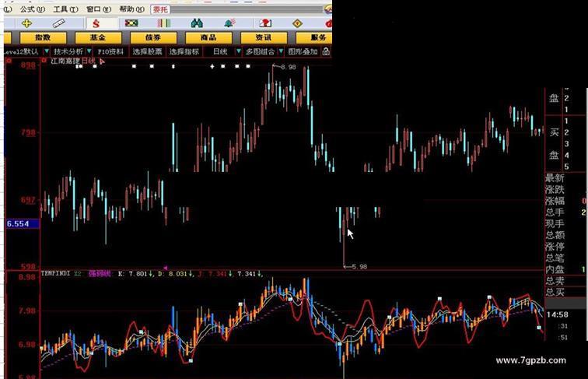Click the red arrow icon after 江南嘉捷 日线
The width and height of the screenshot is (588, 379).
(x=103, y=61)
